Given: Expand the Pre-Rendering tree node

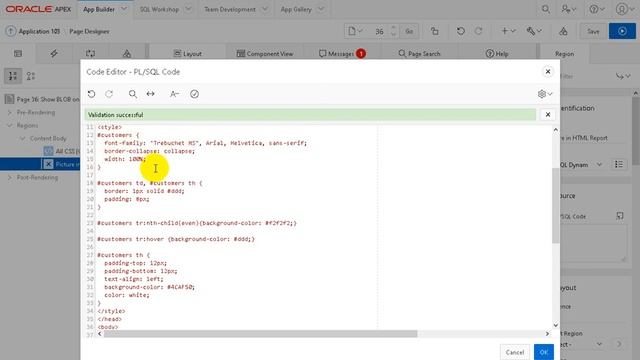Looking at the screenshot, I should (10, 112).
